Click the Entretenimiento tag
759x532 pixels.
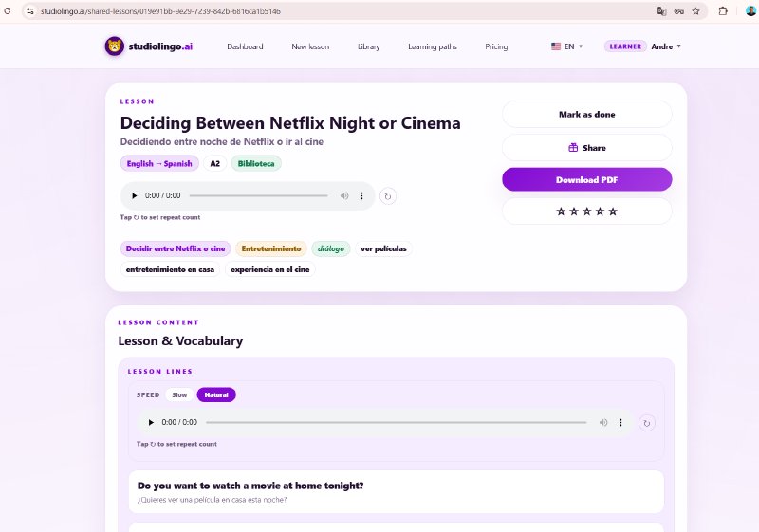coord(271,248)
